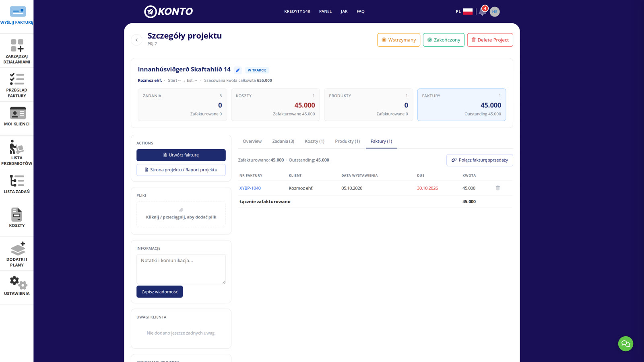
Task: Switch to the Koszty (1) tab
Action: [314, 141]
